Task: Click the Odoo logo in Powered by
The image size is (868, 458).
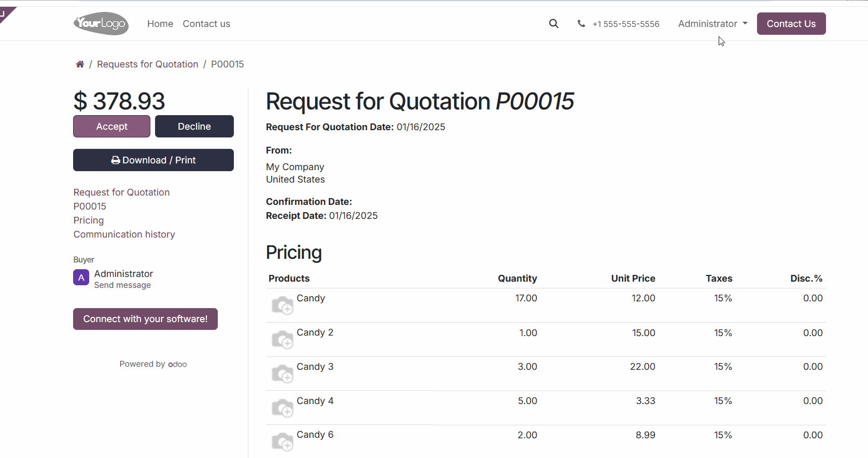Action: click(x=177, y=364)
